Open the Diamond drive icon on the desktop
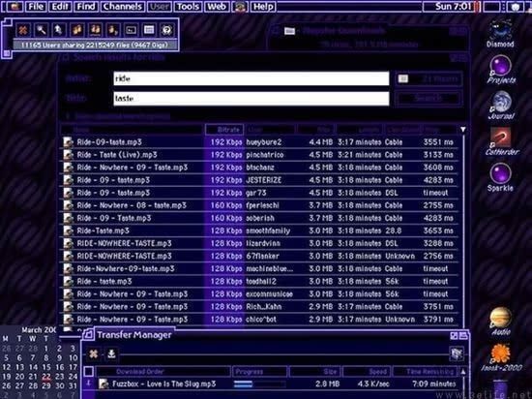This screenshot has width=532, height=399. [x=500, y=33]
